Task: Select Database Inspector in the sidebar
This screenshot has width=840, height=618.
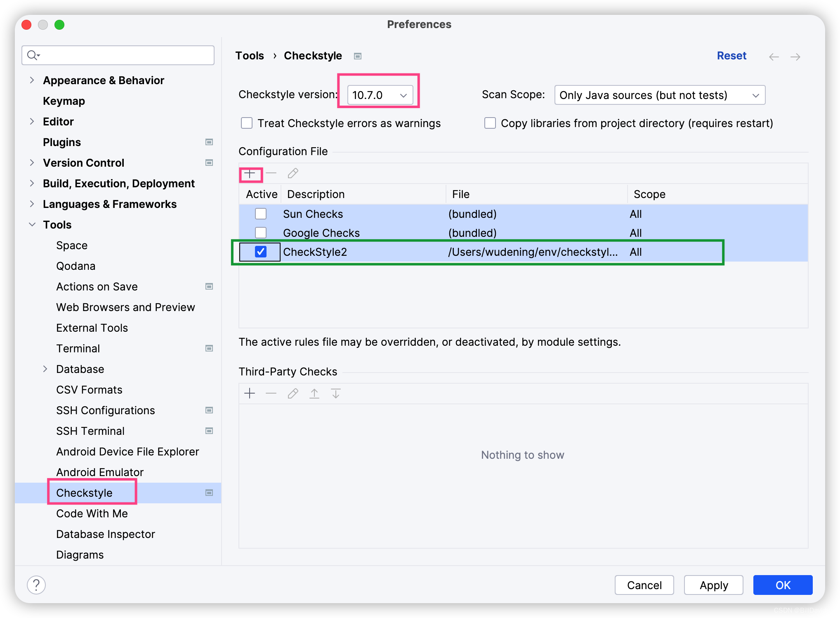Action: pos(106,534)
